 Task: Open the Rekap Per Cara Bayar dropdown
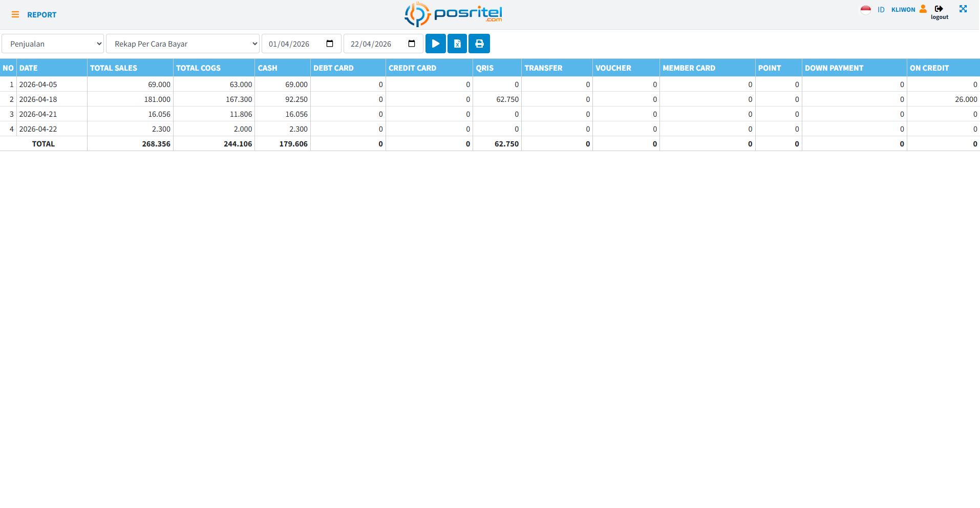[183, 44]
